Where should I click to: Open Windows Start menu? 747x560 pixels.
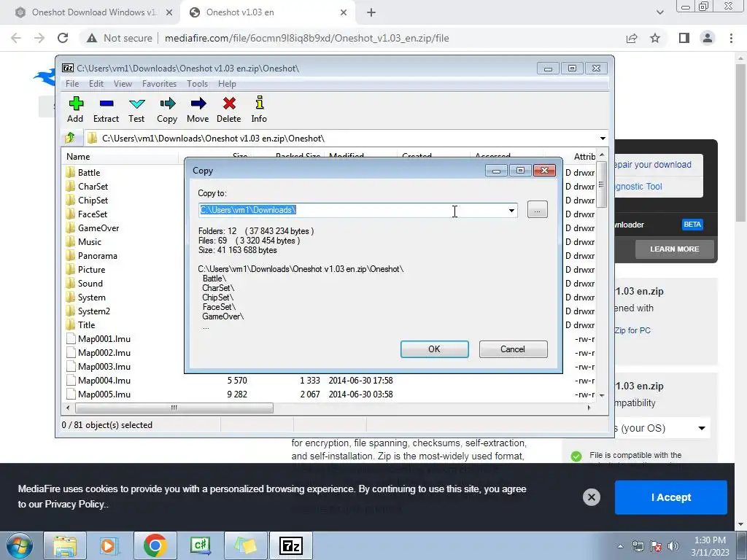[20, 545]
